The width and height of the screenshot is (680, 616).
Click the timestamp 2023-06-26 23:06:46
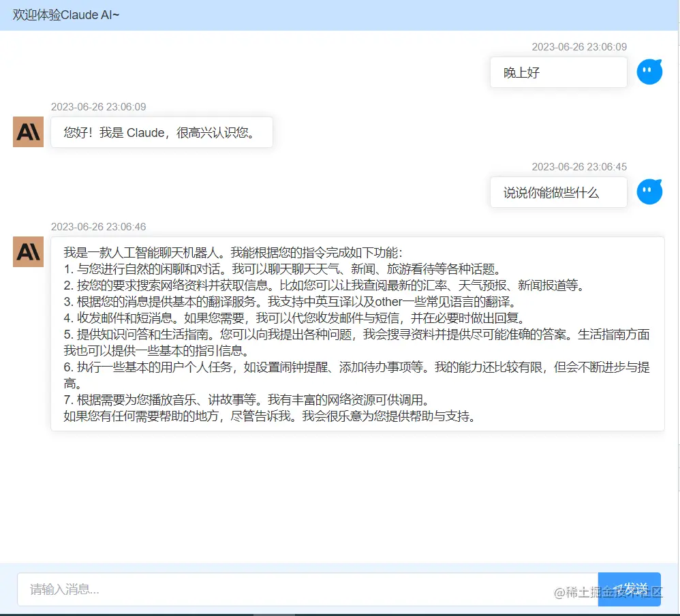[98, 226]
